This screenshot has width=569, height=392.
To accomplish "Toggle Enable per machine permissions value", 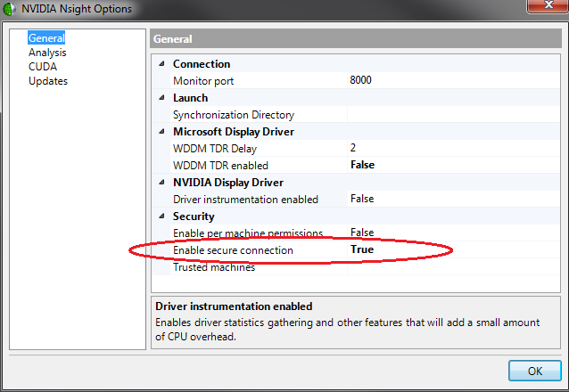I will [454, 233].
